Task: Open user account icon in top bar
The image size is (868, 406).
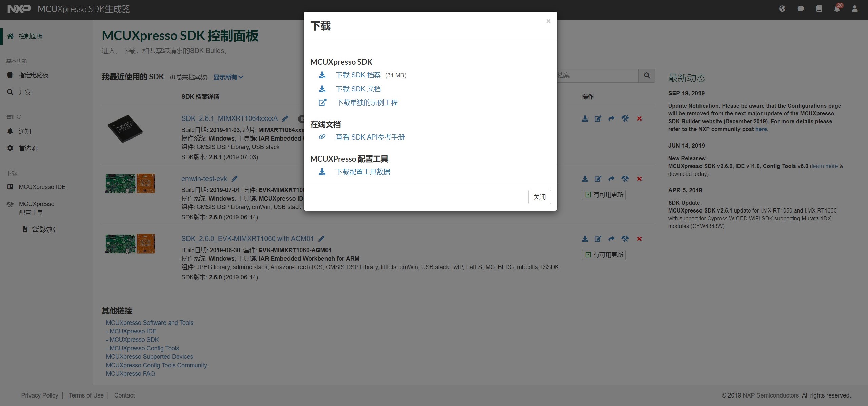Action: 855,8
